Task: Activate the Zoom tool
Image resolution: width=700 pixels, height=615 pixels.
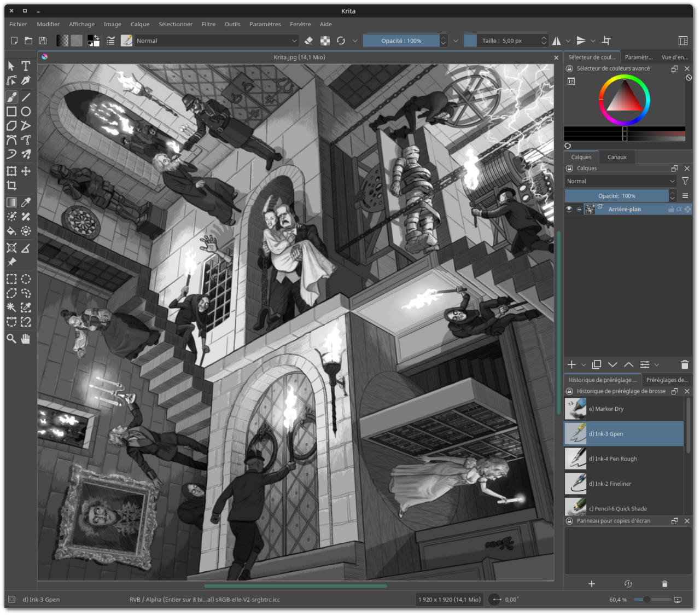Action: point(11,339)
